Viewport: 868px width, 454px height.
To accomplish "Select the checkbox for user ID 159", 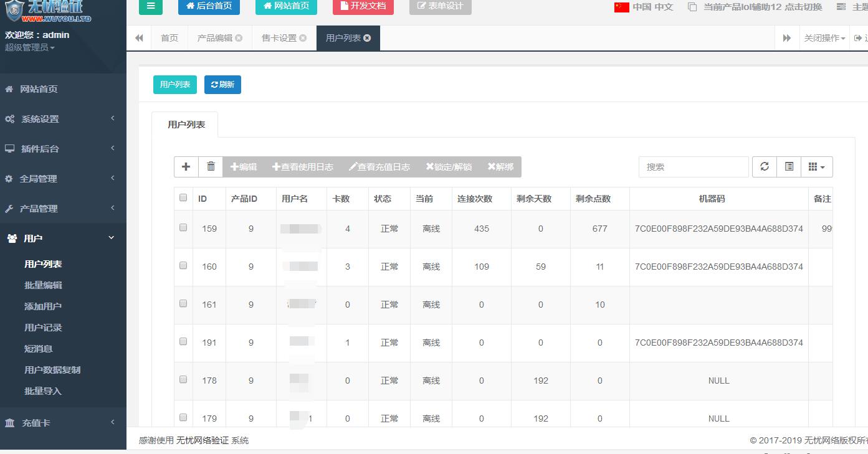I will coord(183,228).
